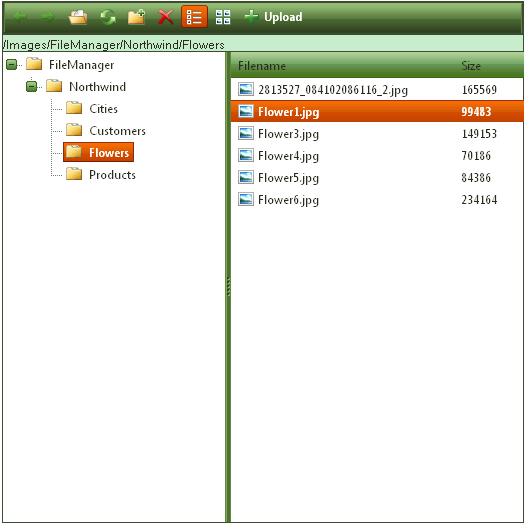
Task: Click the green Back arrow icon
Action: click(20, 17)
